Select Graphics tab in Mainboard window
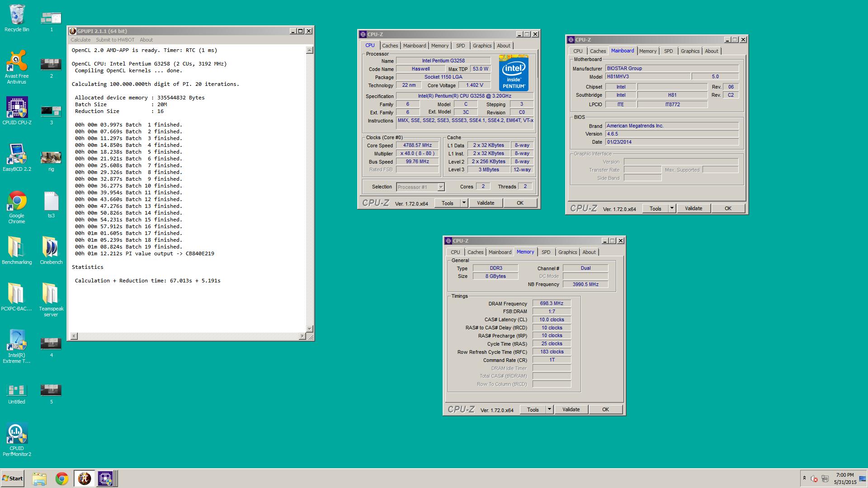This screenshot has width=868, height=488. click(690, 51)
